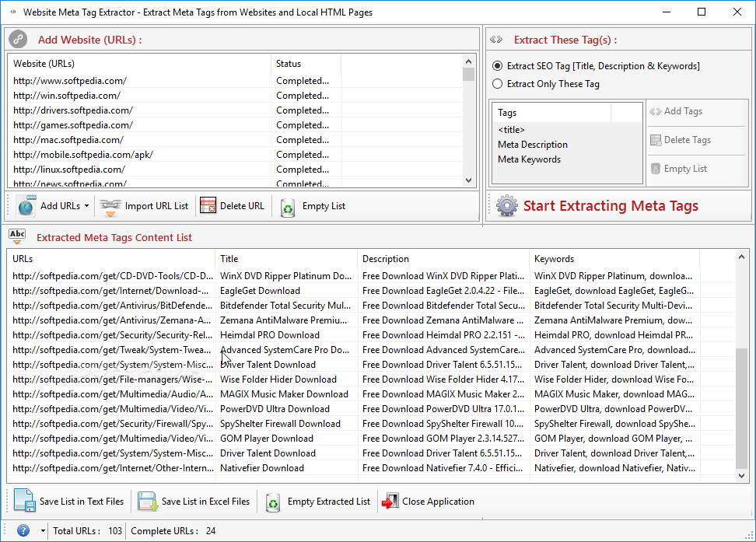
Task: Select http://mobile.softpedia.com/apk/ URL row
Action: pyautogui.click(x=235, y=155)
